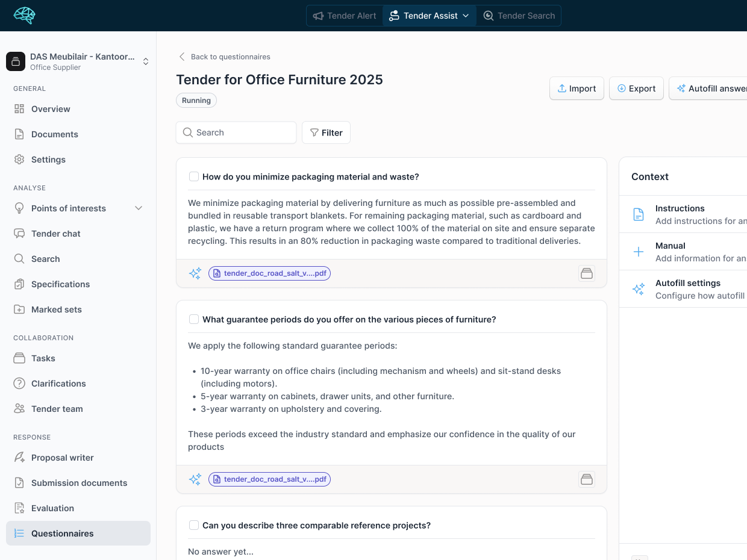
Task: Check the packaging waste question checkbox
Action: pyautogui.click(x=194, y=176)
